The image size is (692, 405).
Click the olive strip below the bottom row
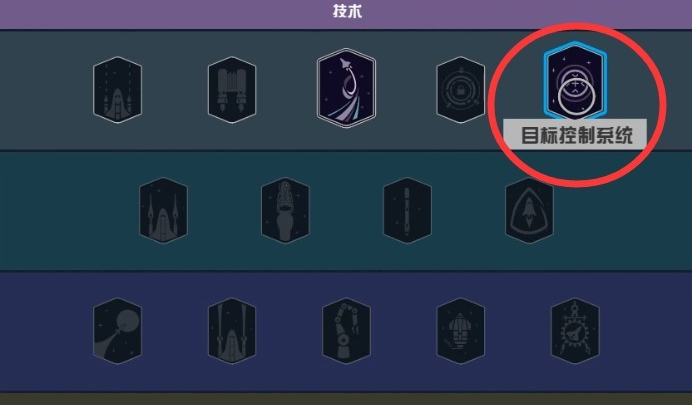346,399
